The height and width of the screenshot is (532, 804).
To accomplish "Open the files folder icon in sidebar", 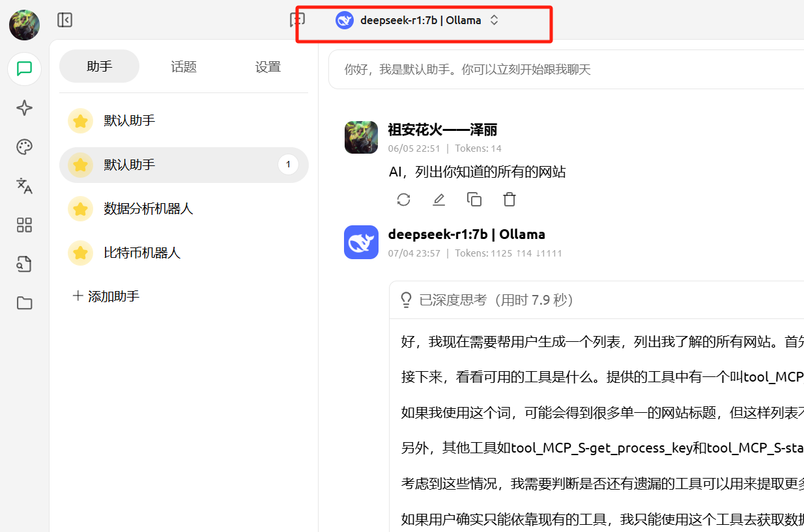I will tap(25, 303).
